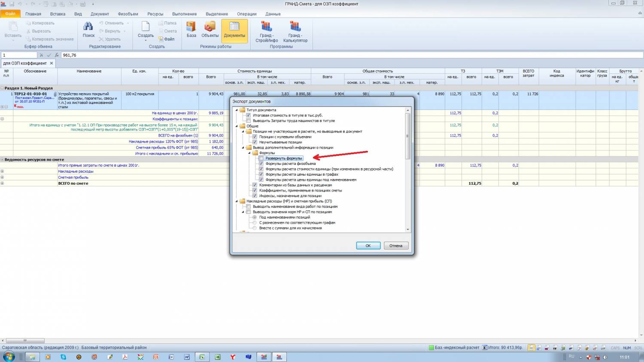Open the volume control in system tray
This screenshot has height=362, width=644.
click(x=605, y=357)
